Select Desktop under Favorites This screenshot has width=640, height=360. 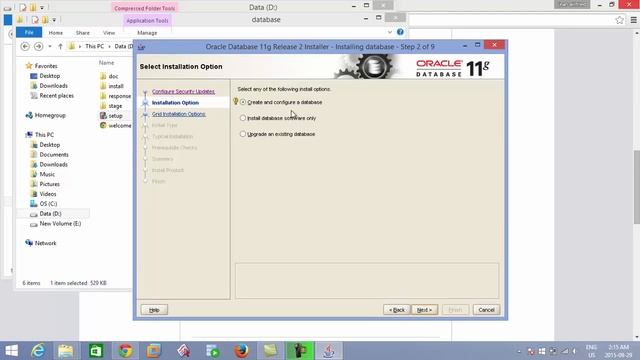click(49, 76)
